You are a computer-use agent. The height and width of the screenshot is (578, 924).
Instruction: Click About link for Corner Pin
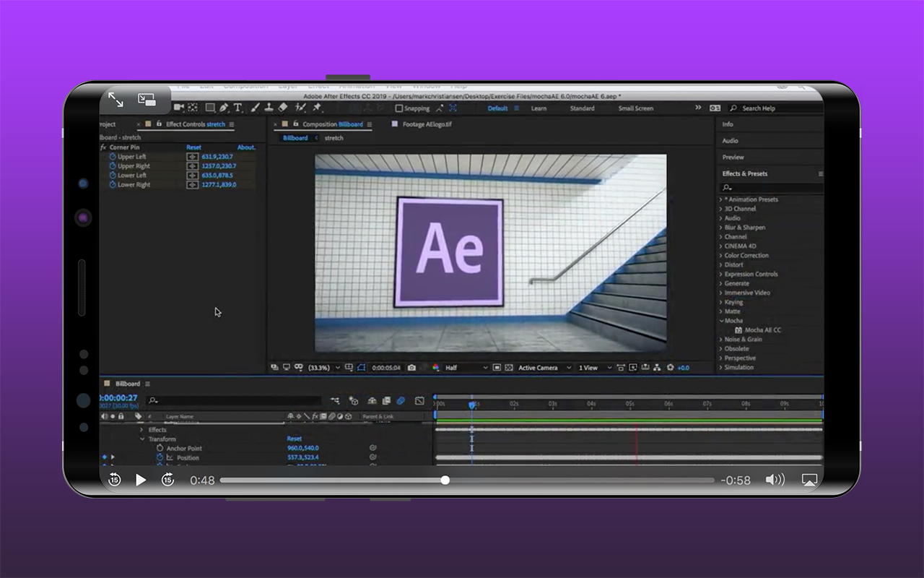[246, 147]
